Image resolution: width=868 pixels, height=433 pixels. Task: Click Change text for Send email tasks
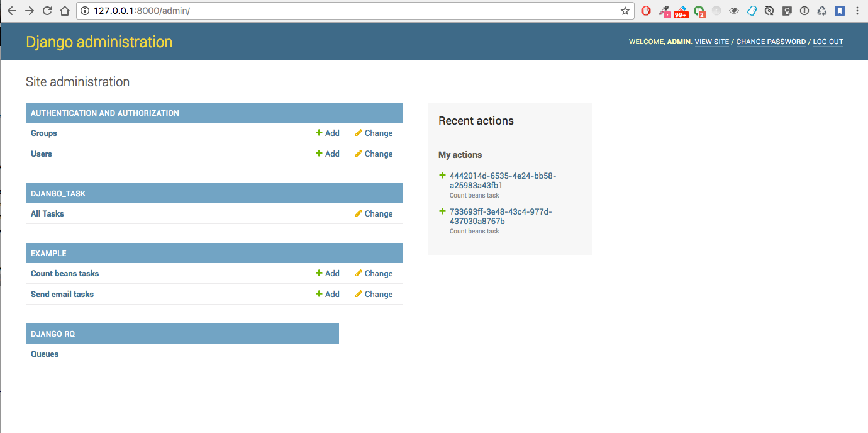click(x=379, y=294)
